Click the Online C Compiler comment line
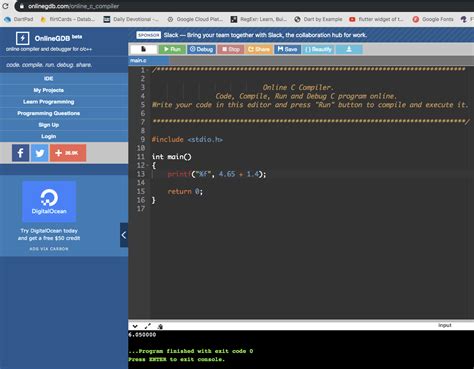 298,87
